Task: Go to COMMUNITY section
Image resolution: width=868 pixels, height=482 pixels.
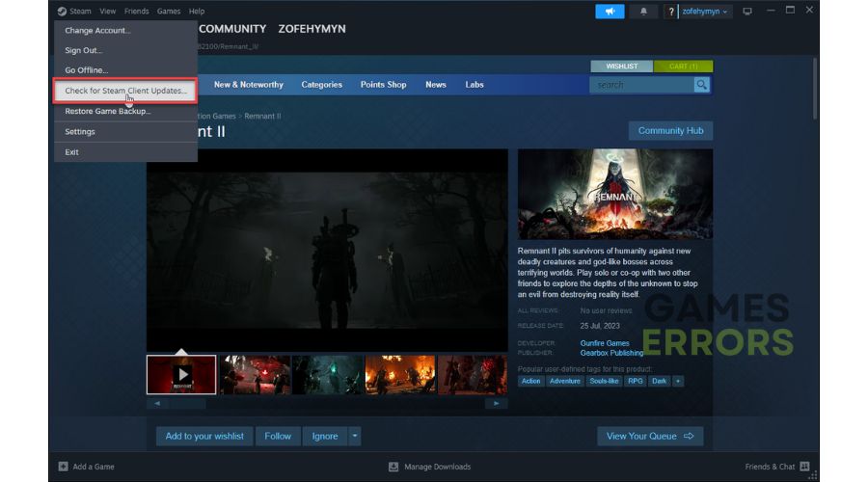Action: coord(232,29)
